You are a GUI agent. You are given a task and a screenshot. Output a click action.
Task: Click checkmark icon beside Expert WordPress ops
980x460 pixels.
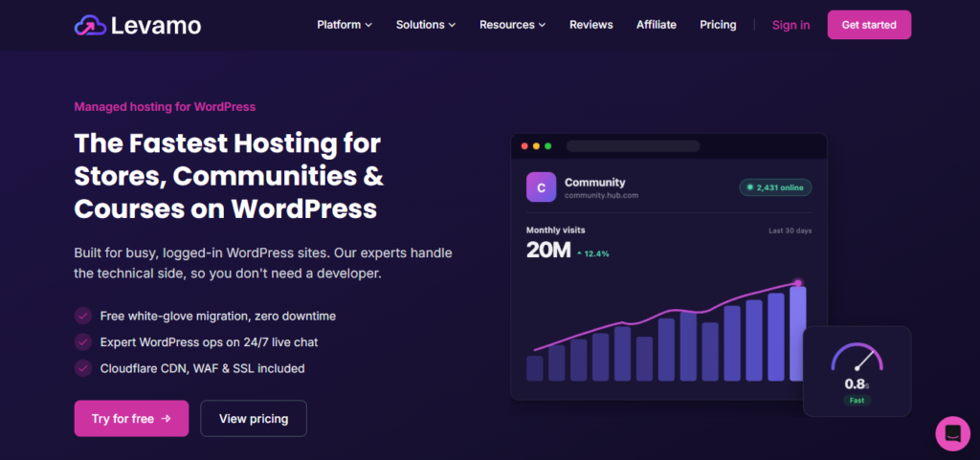tap(83, 342)
